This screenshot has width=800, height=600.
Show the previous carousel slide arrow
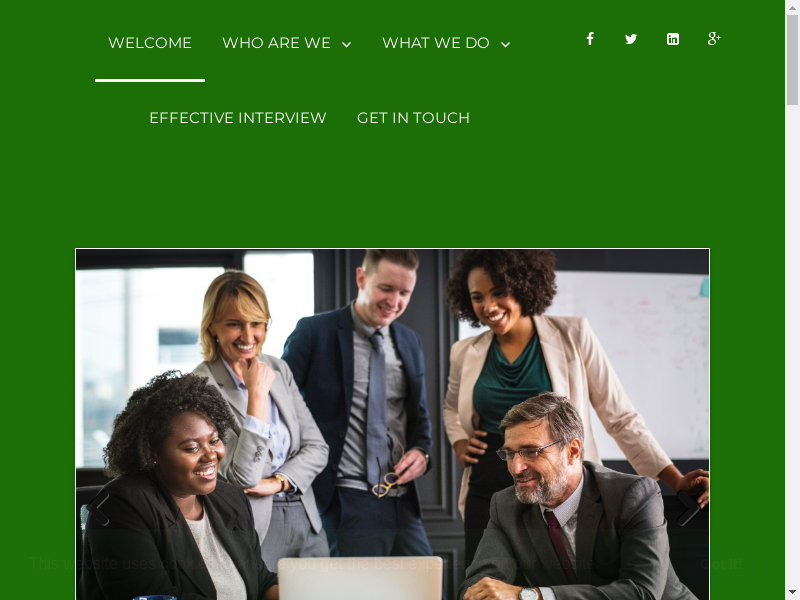[98, 508]
